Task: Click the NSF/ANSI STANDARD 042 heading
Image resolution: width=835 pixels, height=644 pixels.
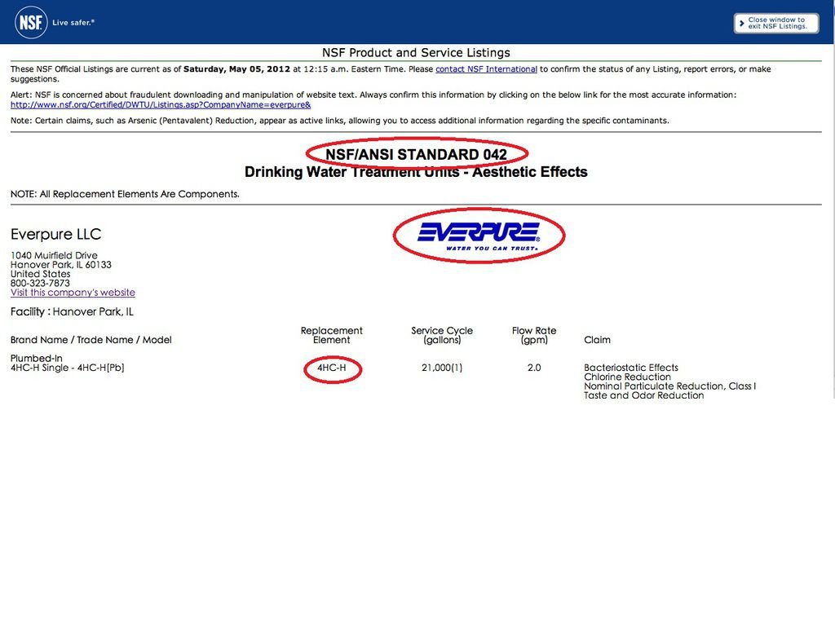Action: click(x=416, y=154)
